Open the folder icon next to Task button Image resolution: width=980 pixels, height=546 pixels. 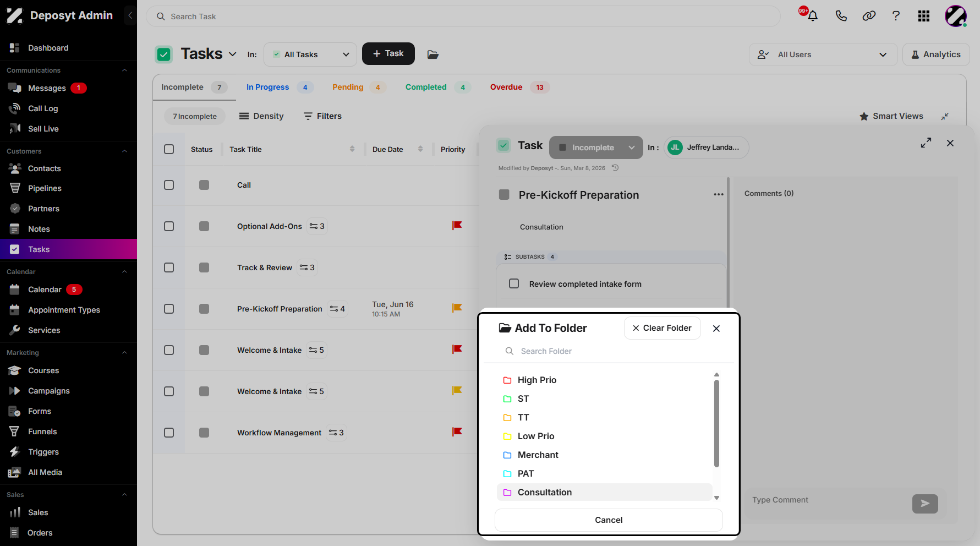point(433,54)
